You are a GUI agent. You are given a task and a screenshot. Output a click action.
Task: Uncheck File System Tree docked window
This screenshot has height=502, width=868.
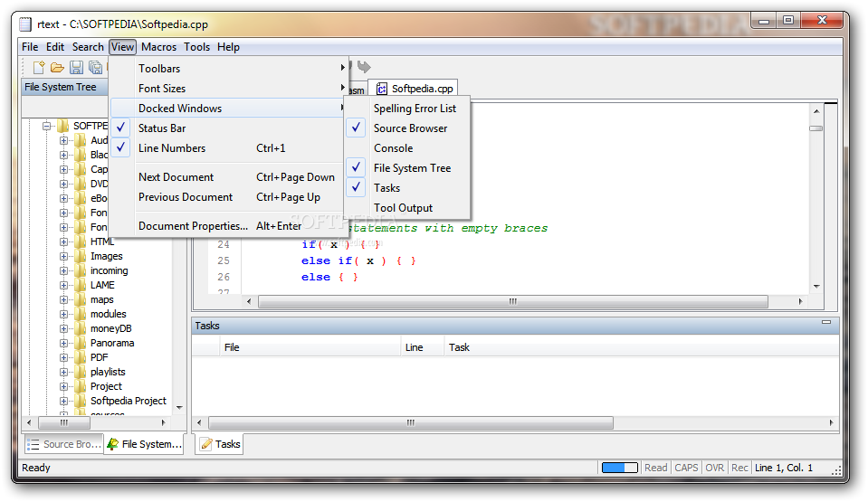tap(407, 168)
